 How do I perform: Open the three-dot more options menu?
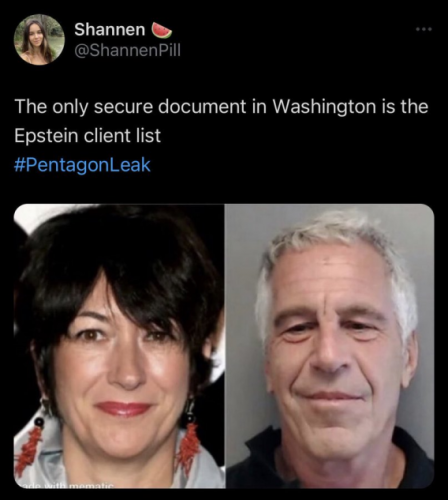424,29
